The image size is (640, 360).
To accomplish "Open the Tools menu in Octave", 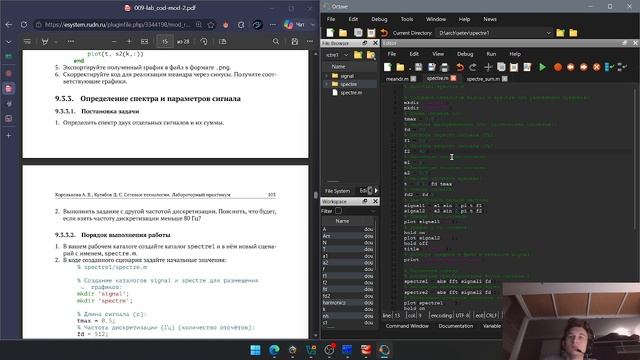I will click(407, 19).
